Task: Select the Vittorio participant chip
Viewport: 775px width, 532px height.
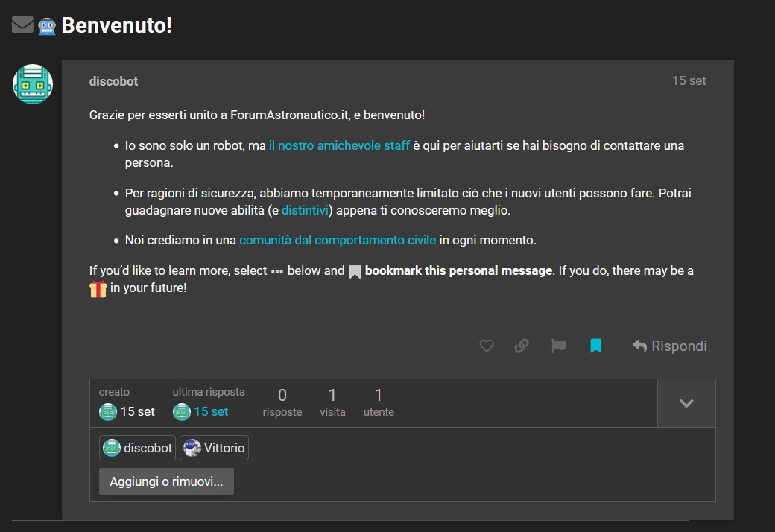Action: pos(214,448)
